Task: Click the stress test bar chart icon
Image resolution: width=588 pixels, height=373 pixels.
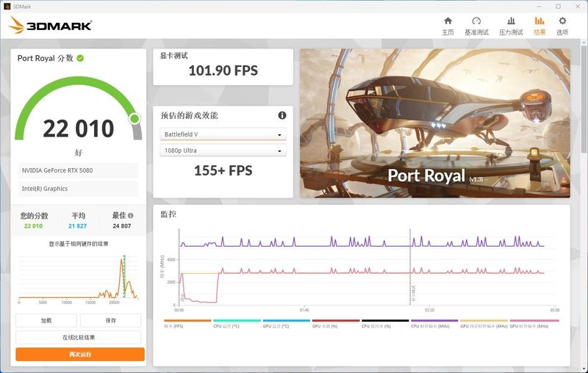Action: 511,21
